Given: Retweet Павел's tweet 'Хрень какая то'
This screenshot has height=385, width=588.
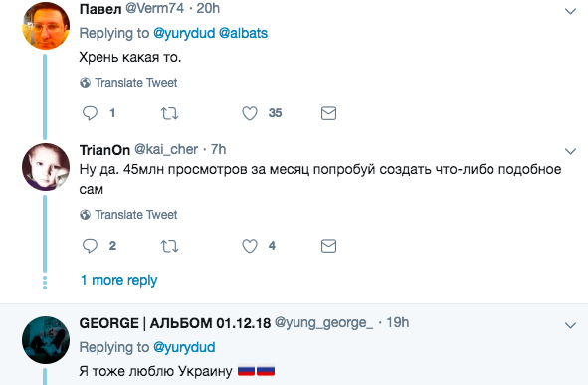Looking at the screenshot, I should click(x=169, y=113).
